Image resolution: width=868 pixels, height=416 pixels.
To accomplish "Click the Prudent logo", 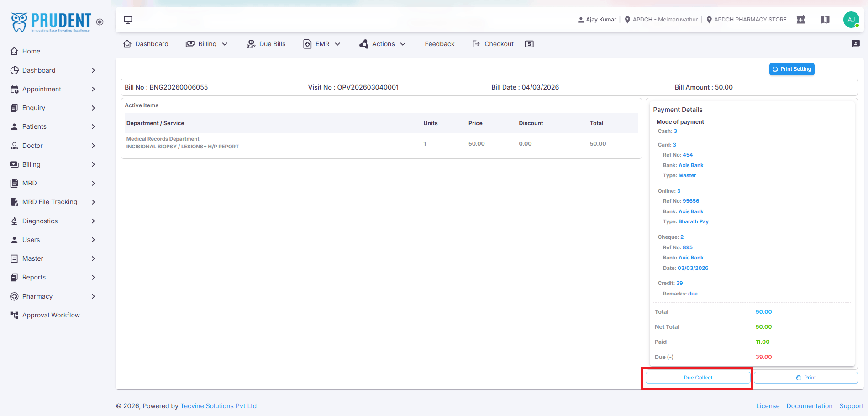I will [51, 22].
